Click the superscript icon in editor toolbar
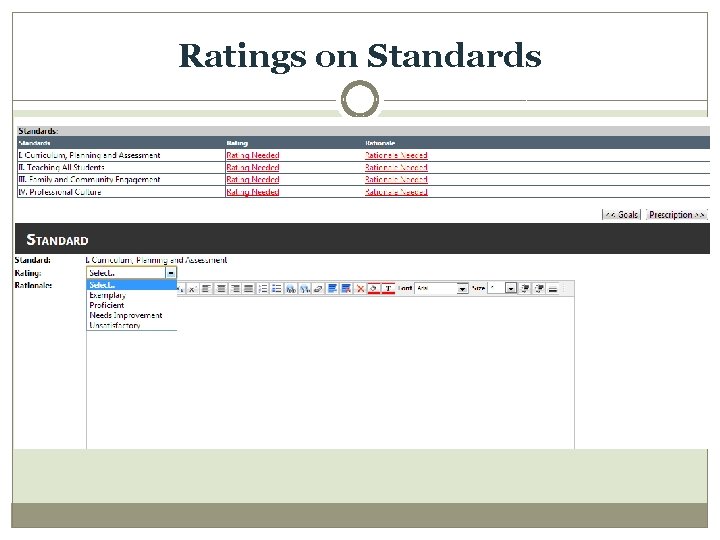The height and width of the screenshot is (540, 720). pos(192,289)
